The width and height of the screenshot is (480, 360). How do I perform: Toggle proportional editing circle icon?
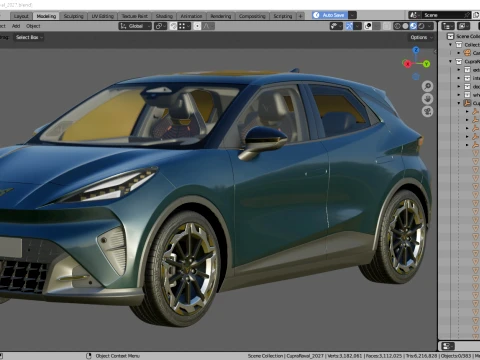tap(197, 26)
